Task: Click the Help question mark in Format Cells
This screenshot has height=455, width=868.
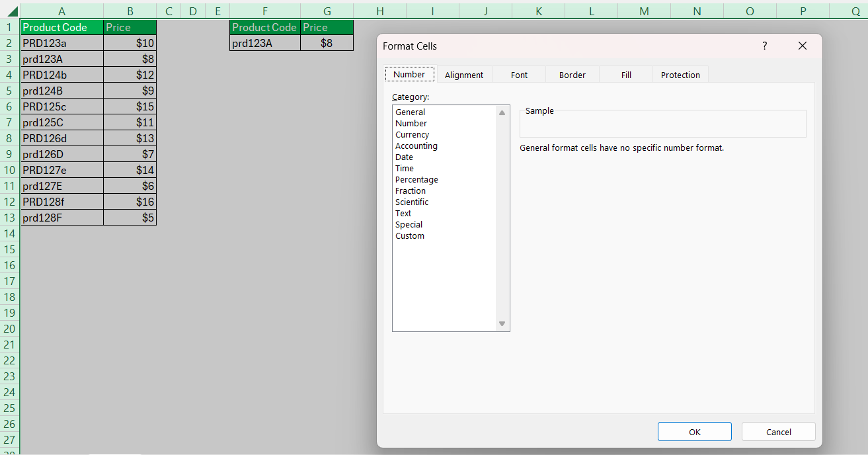Action: tap(765, 46)
